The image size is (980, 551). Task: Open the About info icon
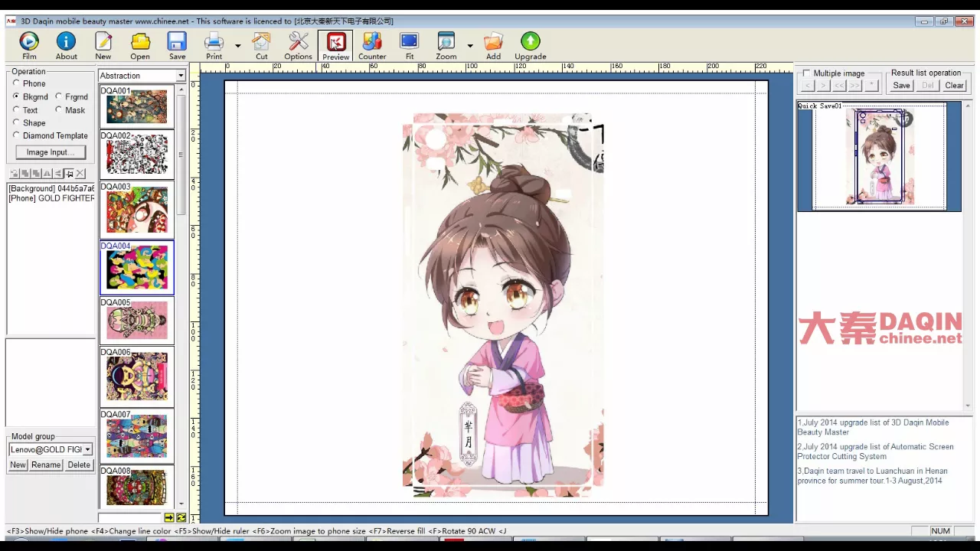coord(67,46)
